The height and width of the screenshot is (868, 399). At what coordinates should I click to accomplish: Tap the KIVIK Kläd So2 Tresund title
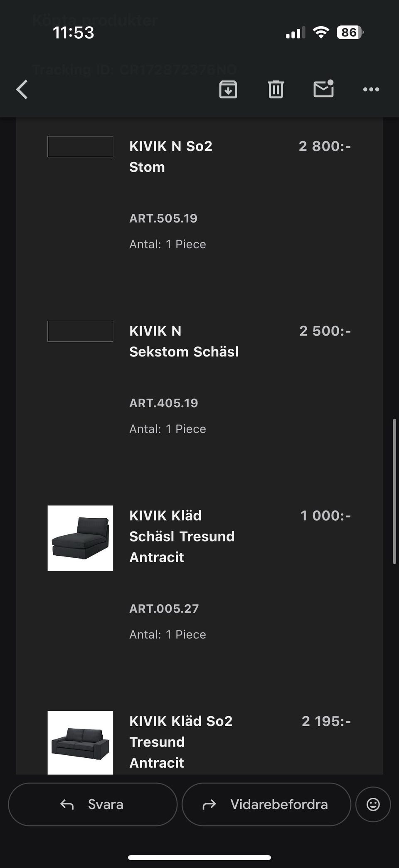(181, 742)
